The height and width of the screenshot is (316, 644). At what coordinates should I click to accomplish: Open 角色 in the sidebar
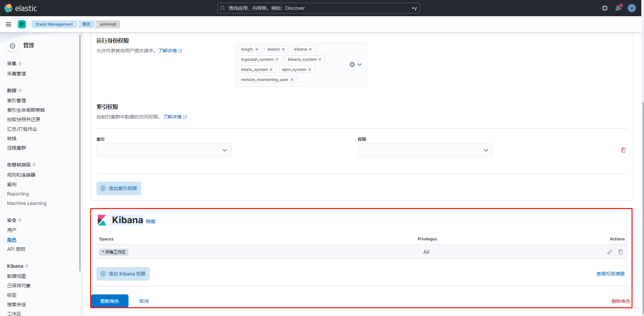point(12,240)
